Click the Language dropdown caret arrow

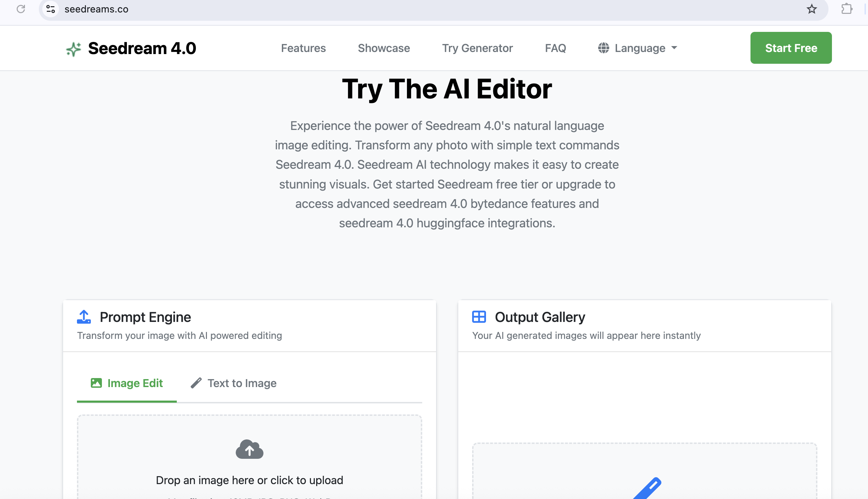(674, 48)
